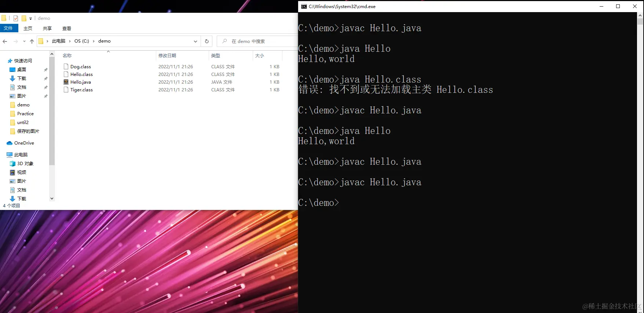Click the Dog.class file icon
Screen dimensions: 644x313
click(66, 66)
